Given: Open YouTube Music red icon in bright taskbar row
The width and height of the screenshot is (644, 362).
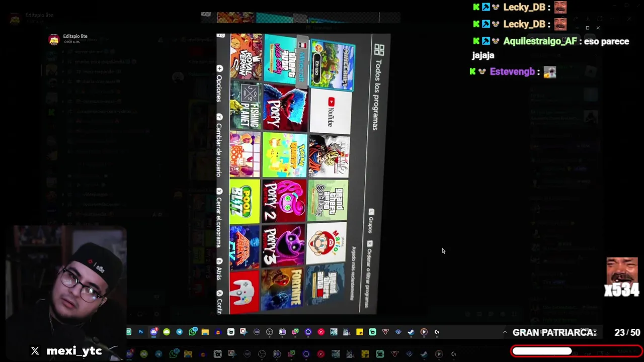Looking at the screenshot, I should [x=321, y=332].
